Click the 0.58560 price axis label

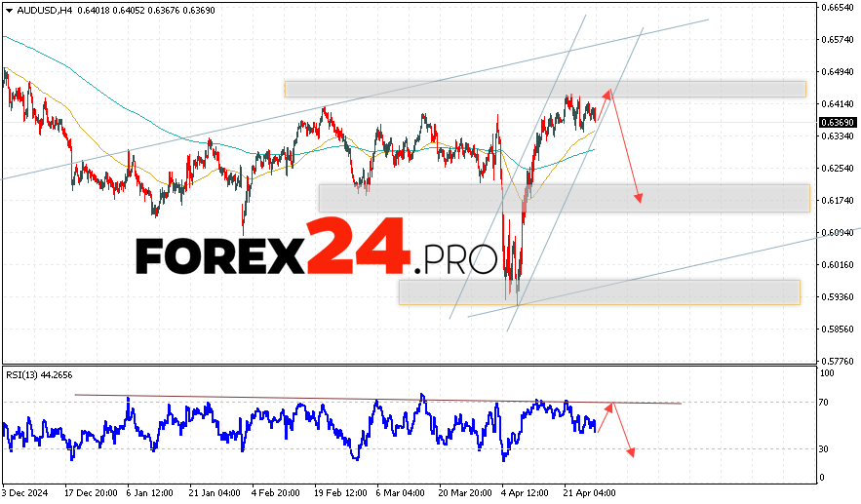coord(838,329)
